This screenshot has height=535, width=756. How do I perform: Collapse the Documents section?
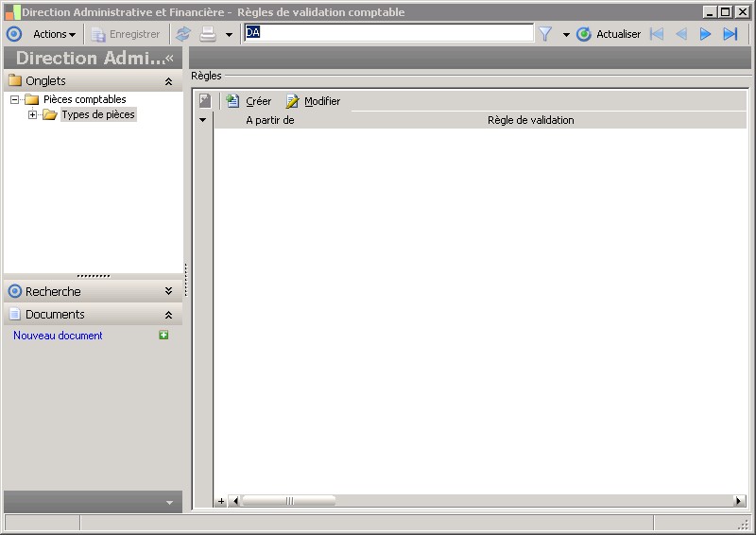click(169, 315)
